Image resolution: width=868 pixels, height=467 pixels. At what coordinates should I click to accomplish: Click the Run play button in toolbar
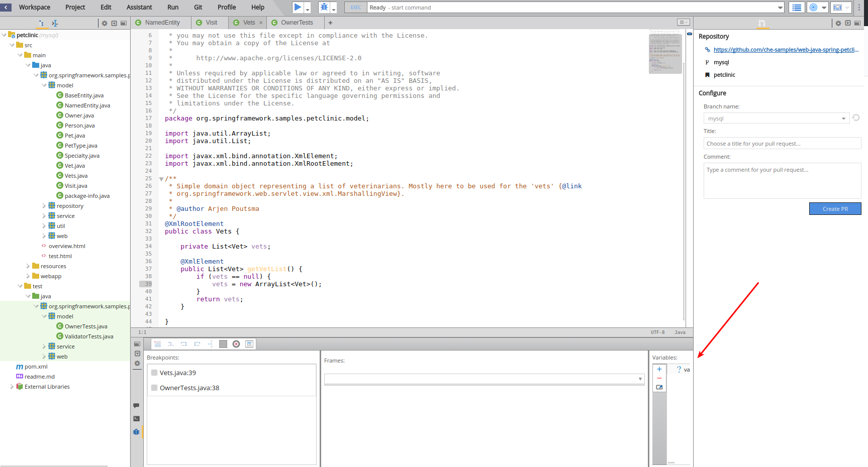click(298, 7)
